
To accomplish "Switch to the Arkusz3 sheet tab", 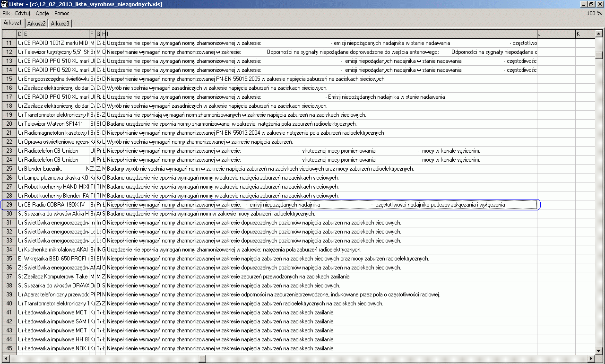I will (60, 23).
